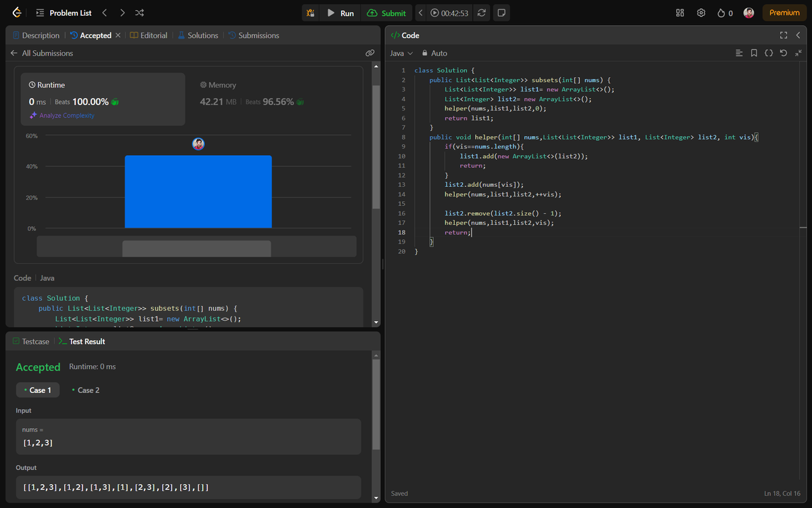Toggle the Auto lock setting
The width and height of the screenshot is (812, 508).
tap(434, 53)
